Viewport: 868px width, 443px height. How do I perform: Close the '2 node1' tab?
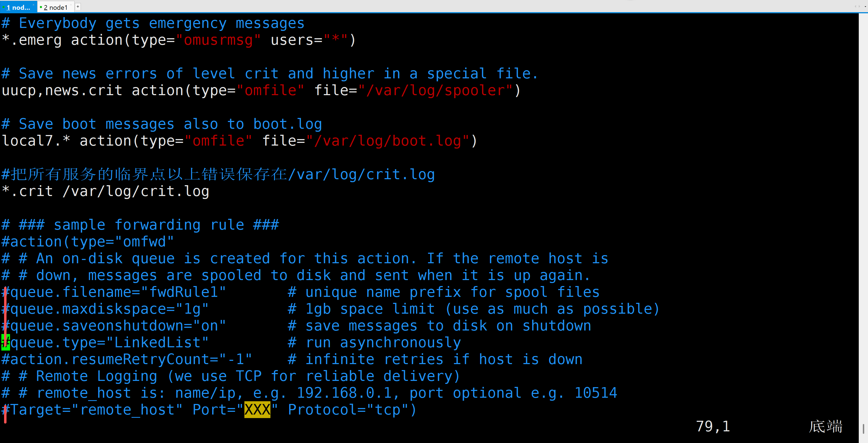coord(71,5)
